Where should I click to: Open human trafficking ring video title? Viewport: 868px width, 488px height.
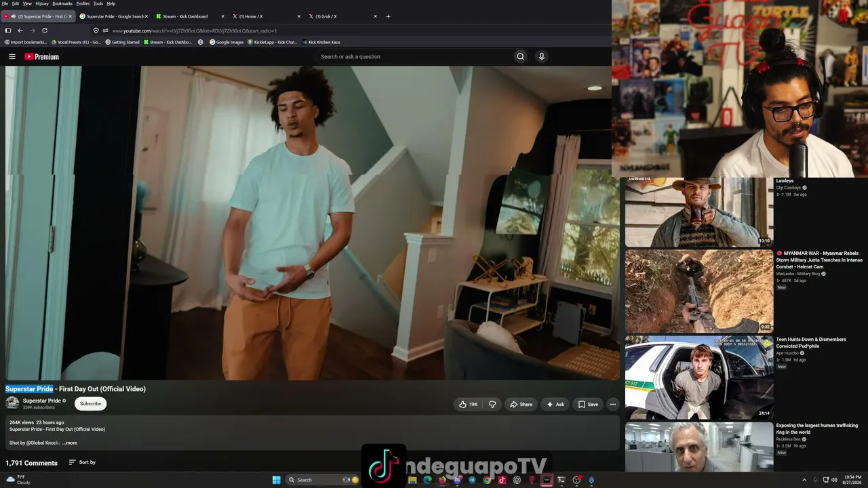(817, 429)
